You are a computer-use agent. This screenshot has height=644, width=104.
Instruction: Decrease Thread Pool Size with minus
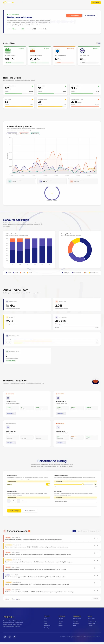click(x=9, y=501)
